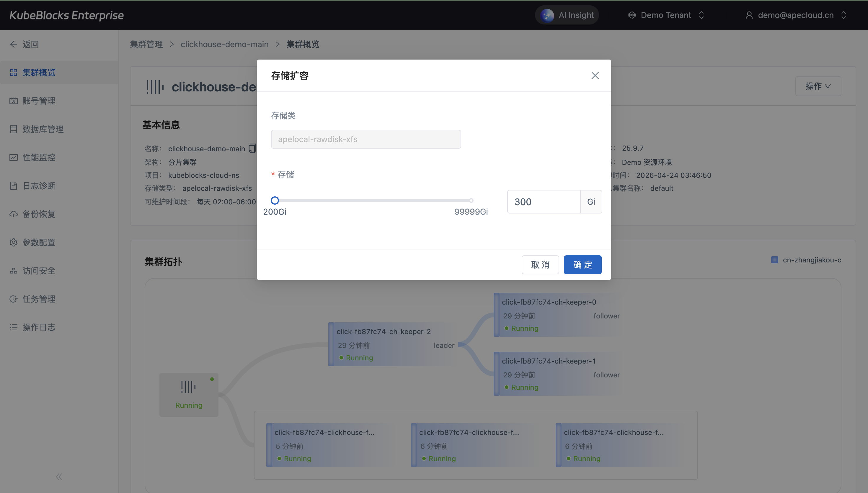Expand the 操作 dropdown menu
The image size is (868, 493).
pyautogui.click(x=818, y=86)
